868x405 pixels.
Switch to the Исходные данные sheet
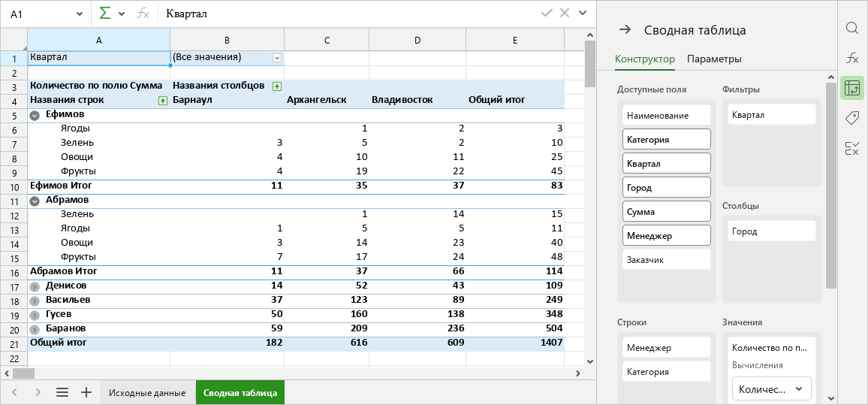point(147,393)
